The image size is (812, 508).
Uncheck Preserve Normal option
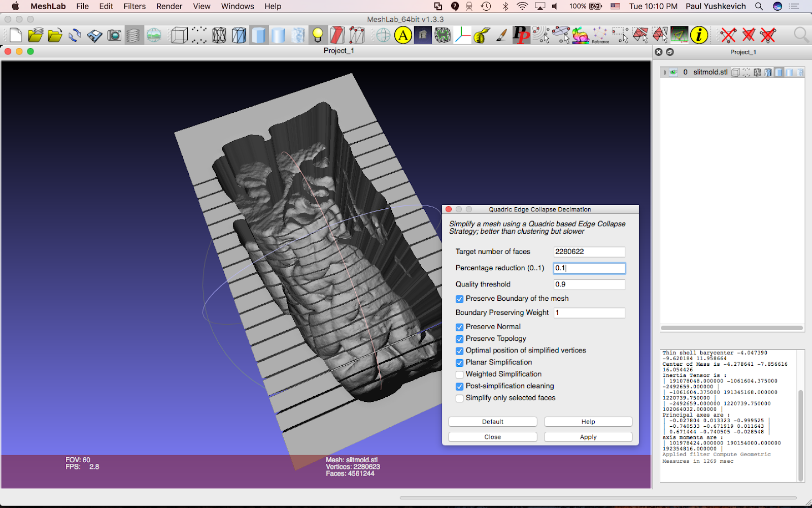[x=459, y=327]
